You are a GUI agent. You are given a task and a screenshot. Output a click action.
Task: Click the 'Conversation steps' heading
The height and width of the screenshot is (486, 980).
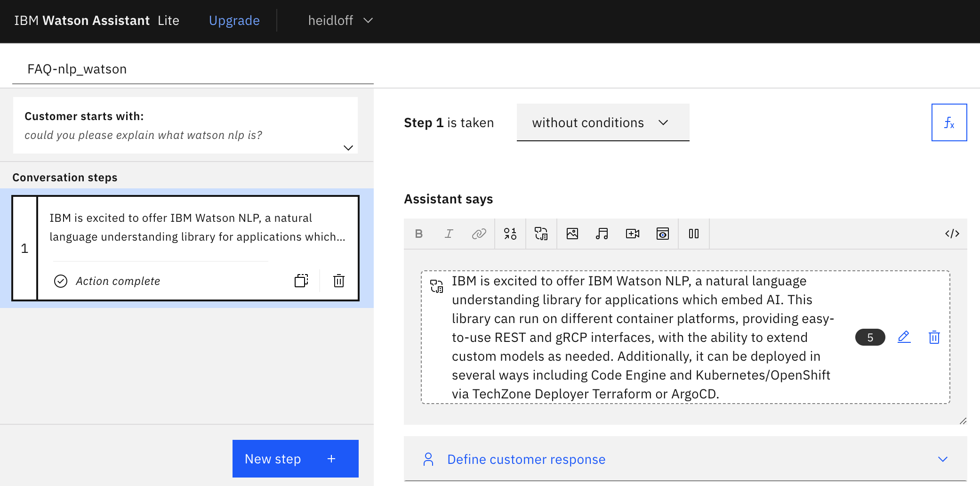point(65,178)
